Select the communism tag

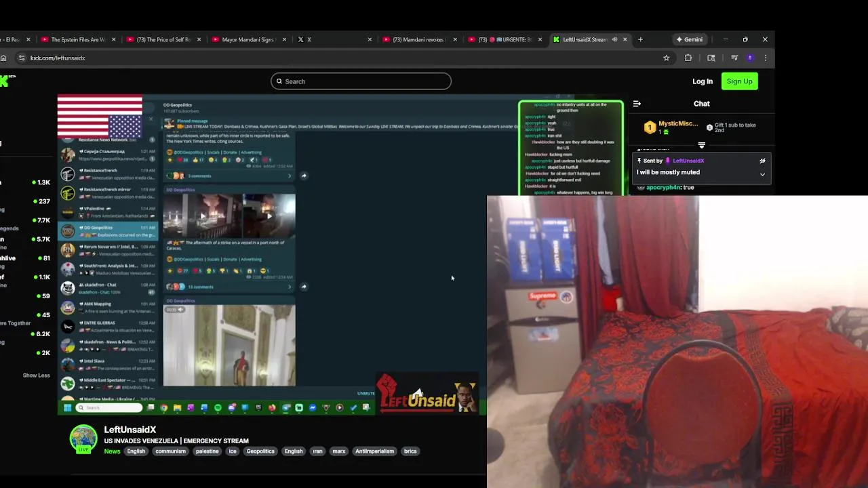click(170, 451)
